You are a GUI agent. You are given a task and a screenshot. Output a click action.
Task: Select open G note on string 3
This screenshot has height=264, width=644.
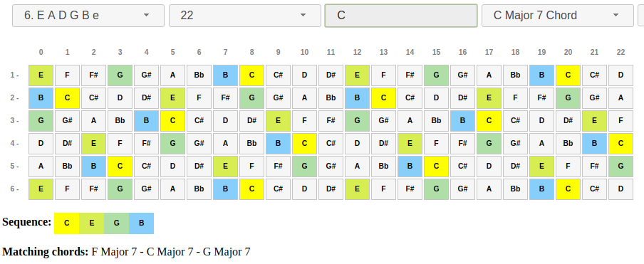(41, 121)
